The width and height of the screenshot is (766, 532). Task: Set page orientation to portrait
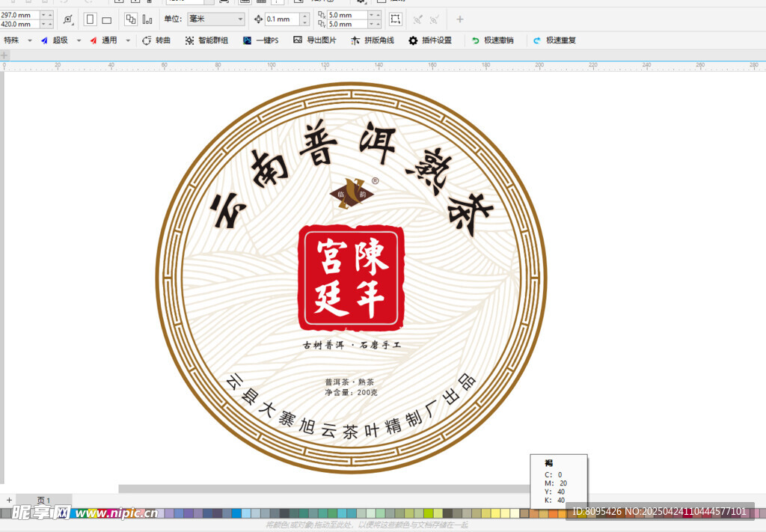pos(90,19)
